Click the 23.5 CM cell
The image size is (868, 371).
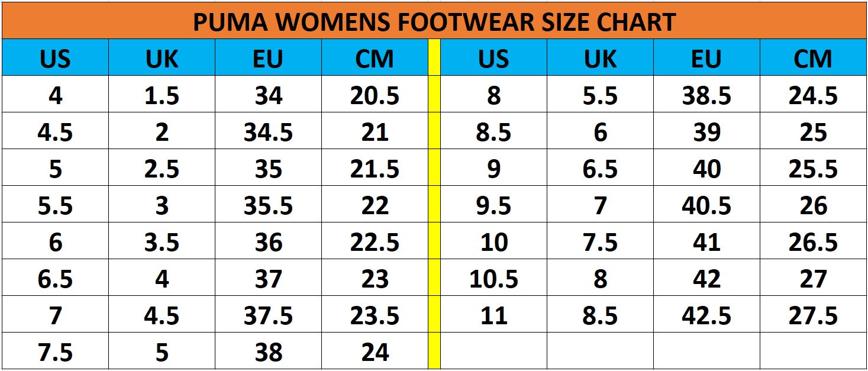coord(375,315)
